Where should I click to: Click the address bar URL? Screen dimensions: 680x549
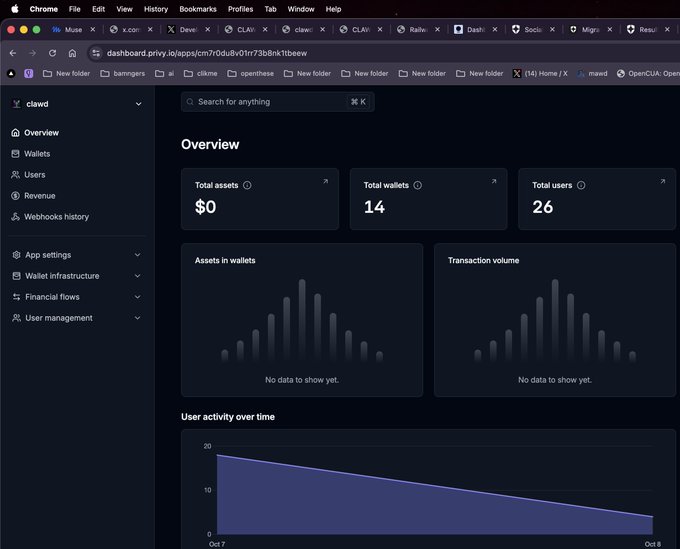click(x=207, y=53)
